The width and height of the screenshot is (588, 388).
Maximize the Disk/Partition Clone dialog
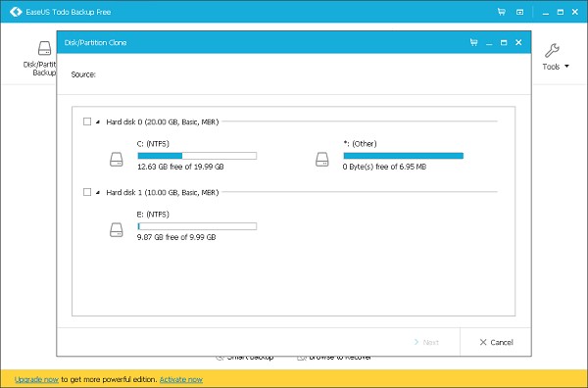click(504, 43)
